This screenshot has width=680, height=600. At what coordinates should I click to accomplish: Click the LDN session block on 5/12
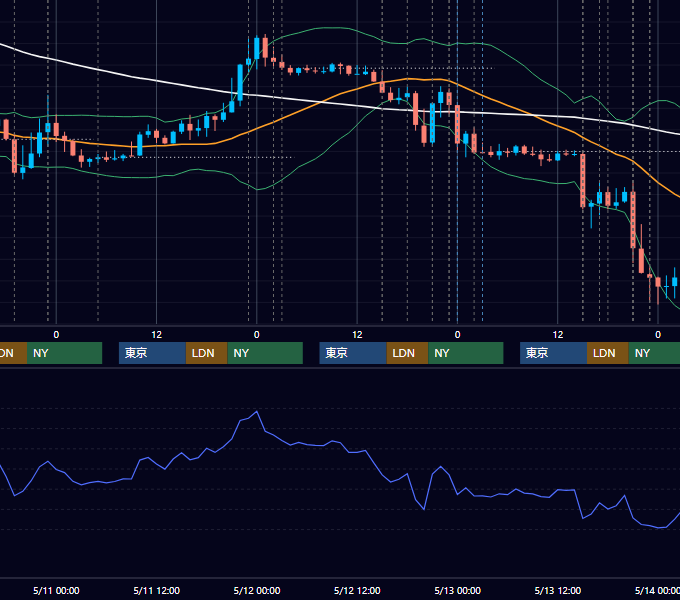coord(407,353)
